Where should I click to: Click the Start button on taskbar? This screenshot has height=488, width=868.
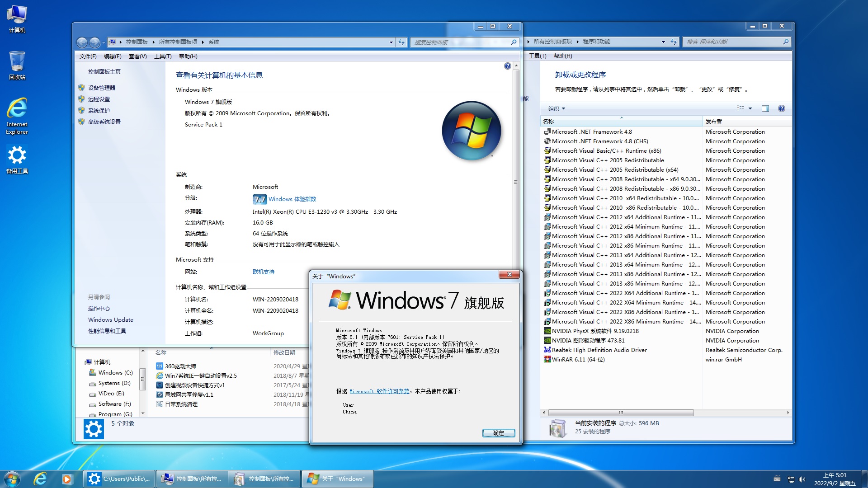coord(12,479)
